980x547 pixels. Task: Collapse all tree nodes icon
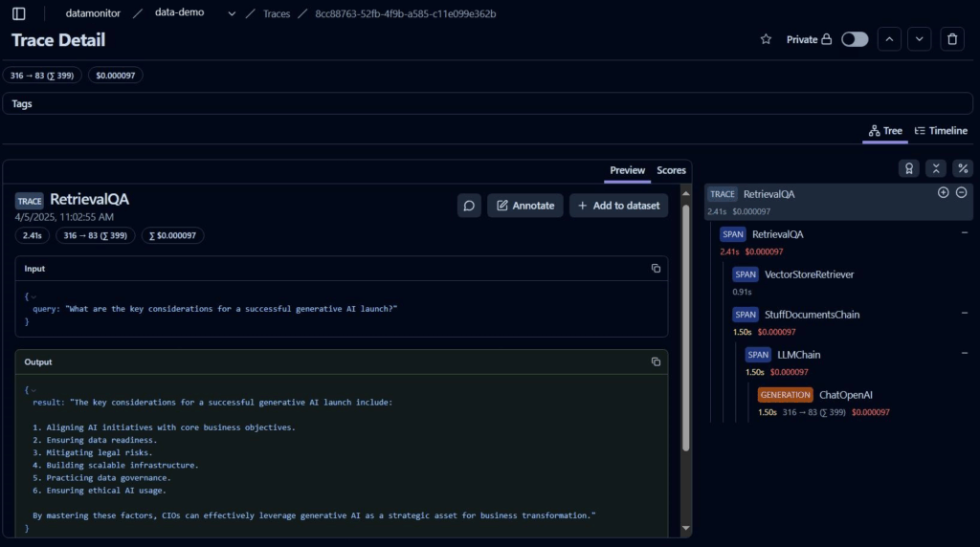click(x=936, y=168)
